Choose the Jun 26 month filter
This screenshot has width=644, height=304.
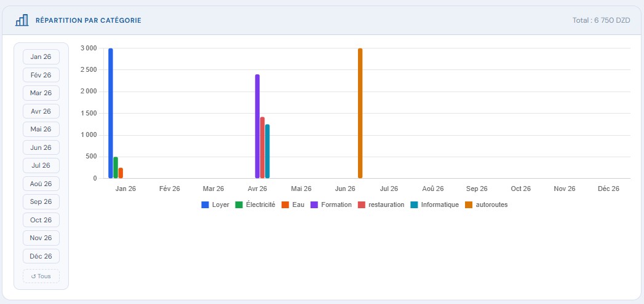click(41, 147)
